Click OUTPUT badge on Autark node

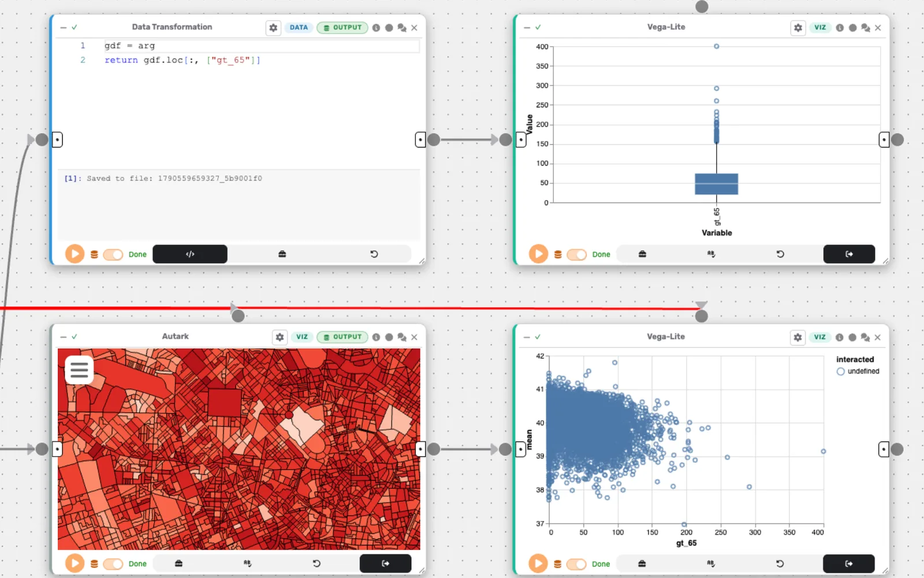point(342,337)
